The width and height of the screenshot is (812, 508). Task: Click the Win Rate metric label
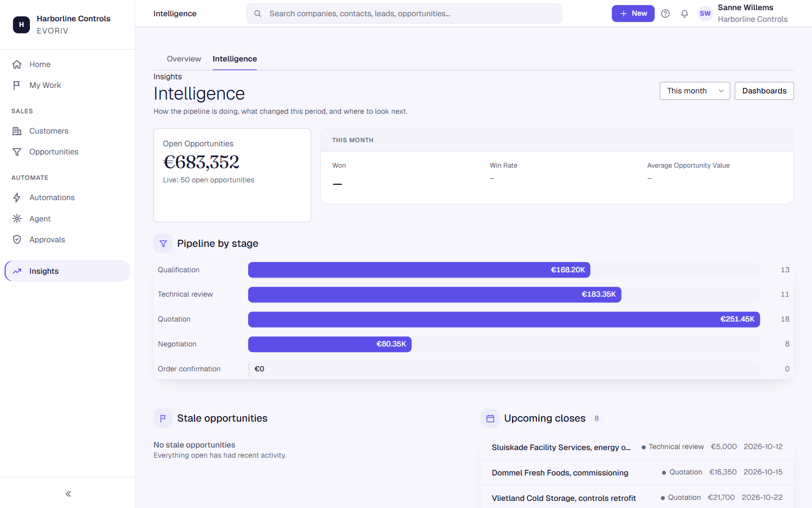click(x=503, y=166)
